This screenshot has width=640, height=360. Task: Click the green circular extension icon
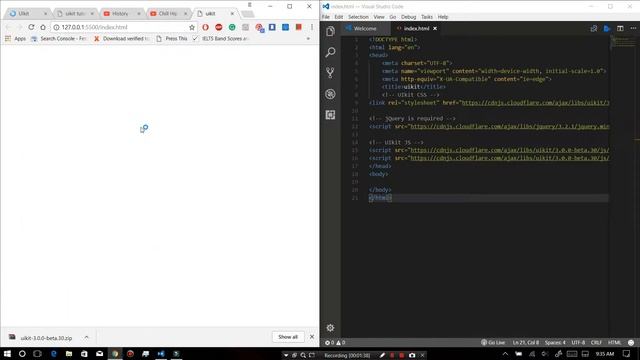232,27
